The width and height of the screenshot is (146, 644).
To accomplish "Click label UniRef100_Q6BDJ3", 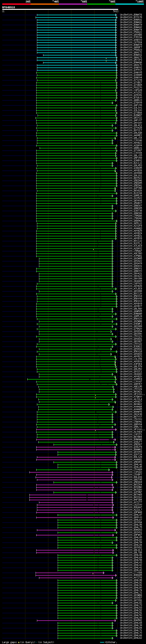I will click(131, 100).
